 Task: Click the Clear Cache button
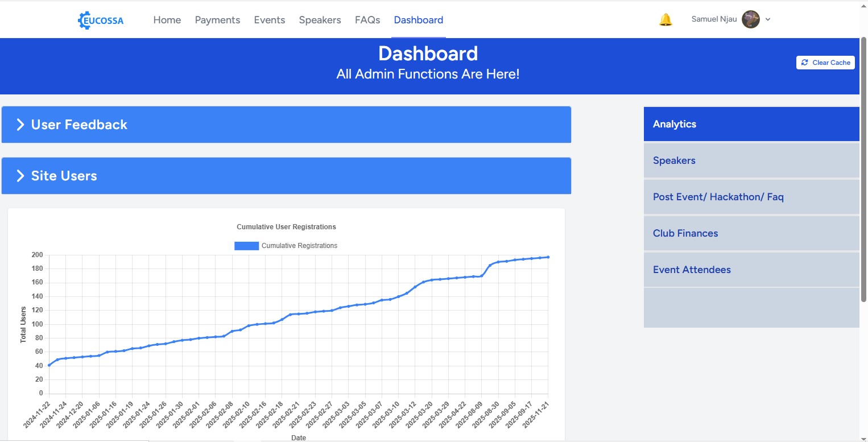pos(825,63)
